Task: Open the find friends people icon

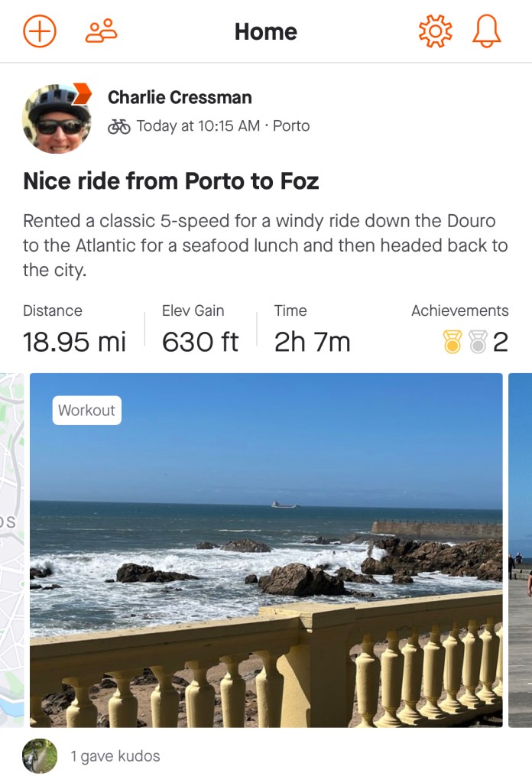Action: pyautogui.click(x=101, y=31)
